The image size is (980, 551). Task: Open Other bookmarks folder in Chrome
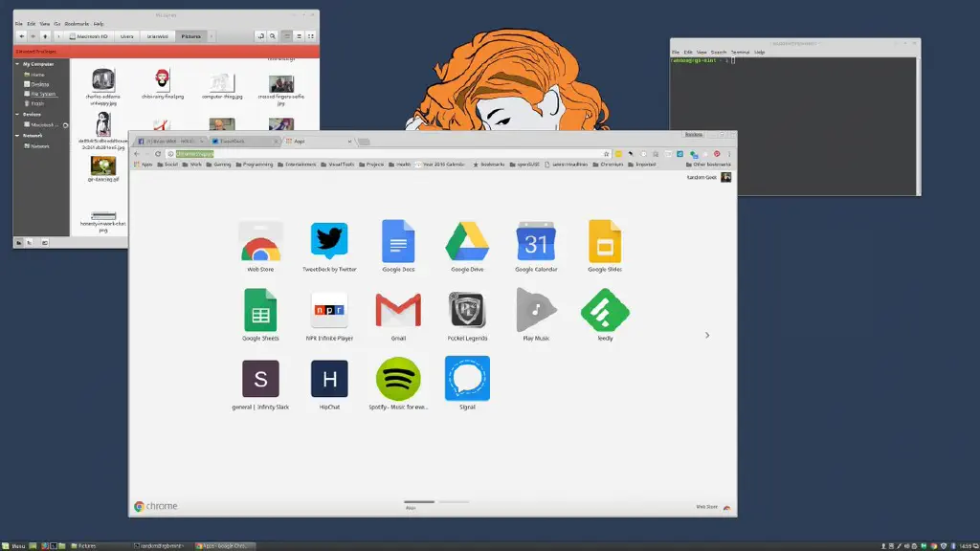click(708, 165)
